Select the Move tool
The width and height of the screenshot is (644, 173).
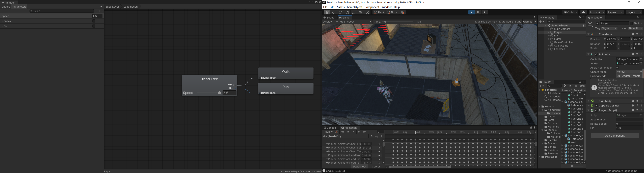334,12
